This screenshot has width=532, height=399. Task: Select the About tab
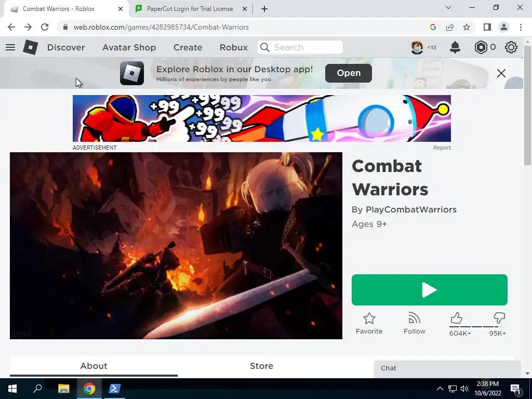(x=94, y=366)
